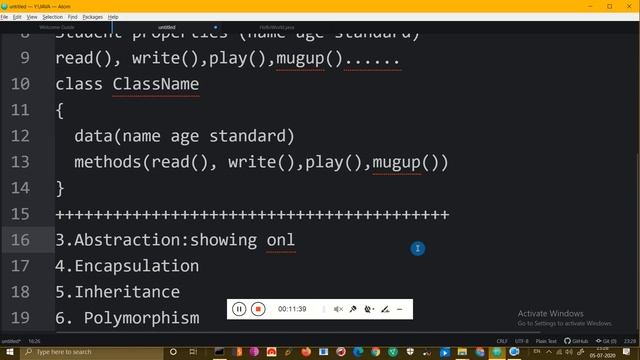Click the pin icon on recorder bar
This screenshot has height=360, width=640.
353,309
